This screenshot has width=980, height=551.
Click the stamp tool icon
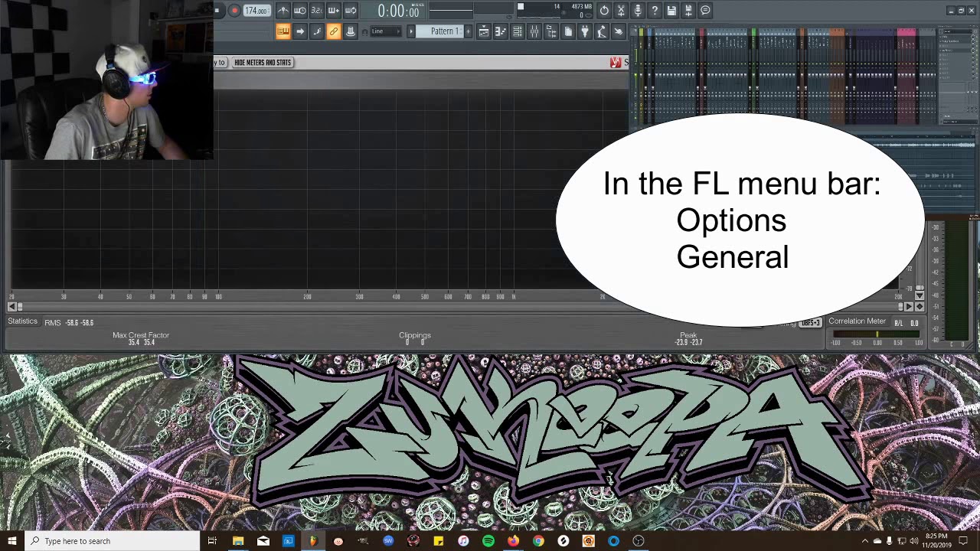click(x=351, y=31)
